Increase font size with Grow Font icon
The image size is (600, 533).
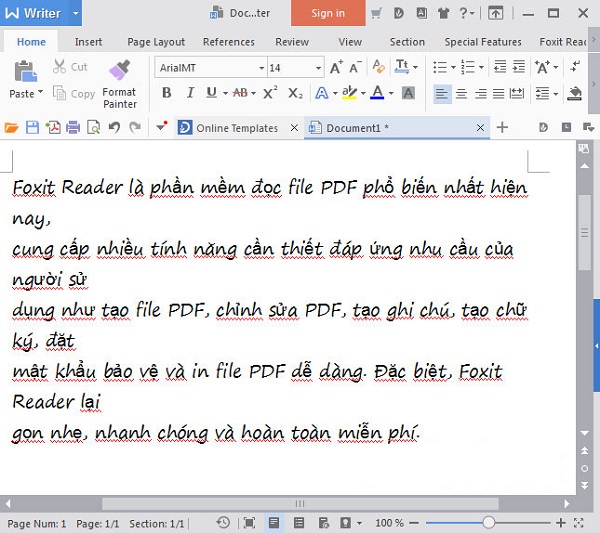[336, 67]
